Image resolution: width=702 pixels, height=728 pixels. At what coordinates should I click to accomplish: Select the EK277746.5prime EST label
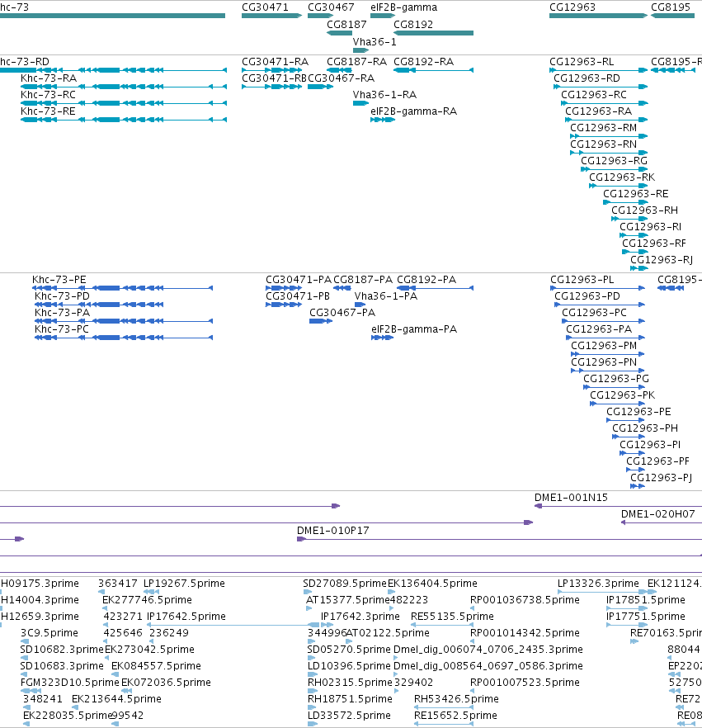pos(147,600)
